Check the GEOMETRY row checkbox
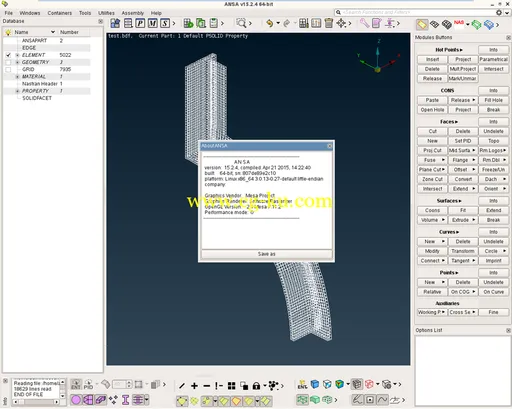 [x=8, y=62]
